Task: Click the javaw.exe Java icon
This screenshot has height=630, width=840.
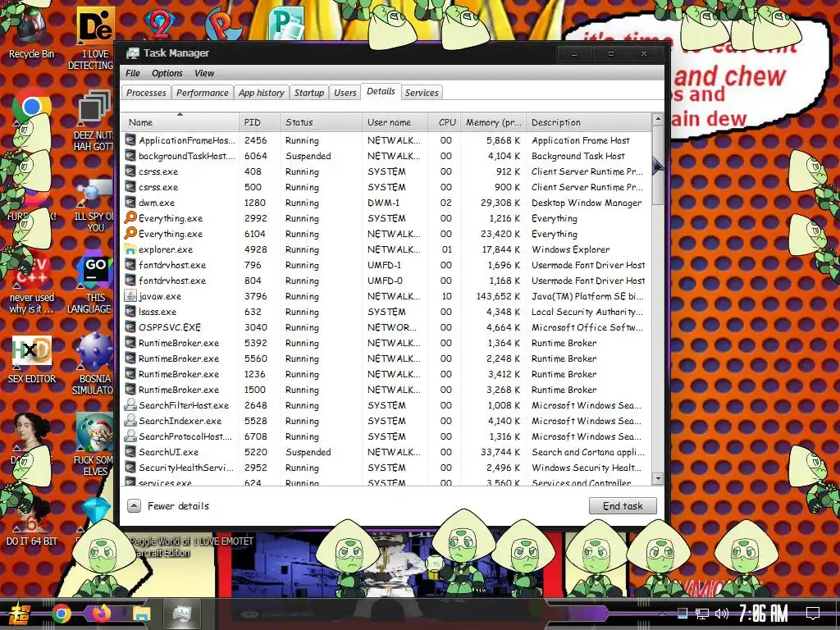Action: pos(130,295)
